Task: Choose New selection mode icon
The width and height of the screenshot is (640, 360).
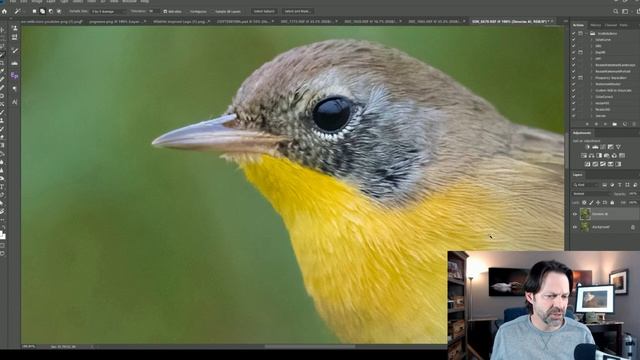Action: pos(34,11)
